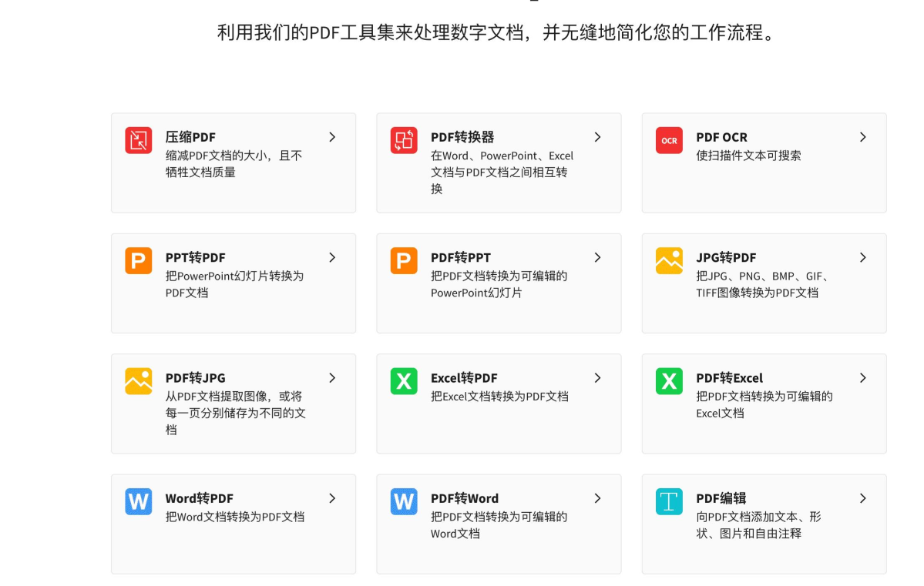Click the blue W icon for Word转PDF

pyautogui.click(x=139, y=502)
